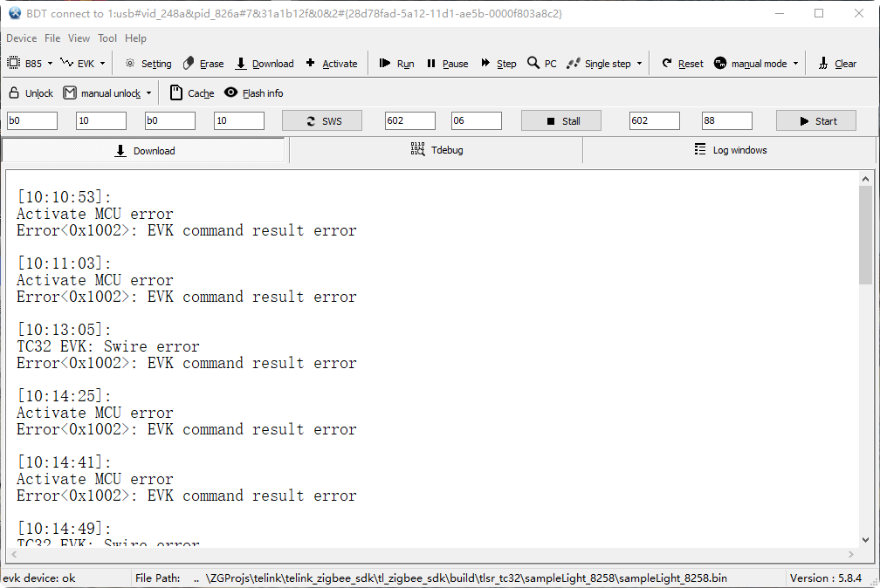Expand the Single step dropdown arrow
The width and height of the screenshot is (880, 588).
(639, 64)
